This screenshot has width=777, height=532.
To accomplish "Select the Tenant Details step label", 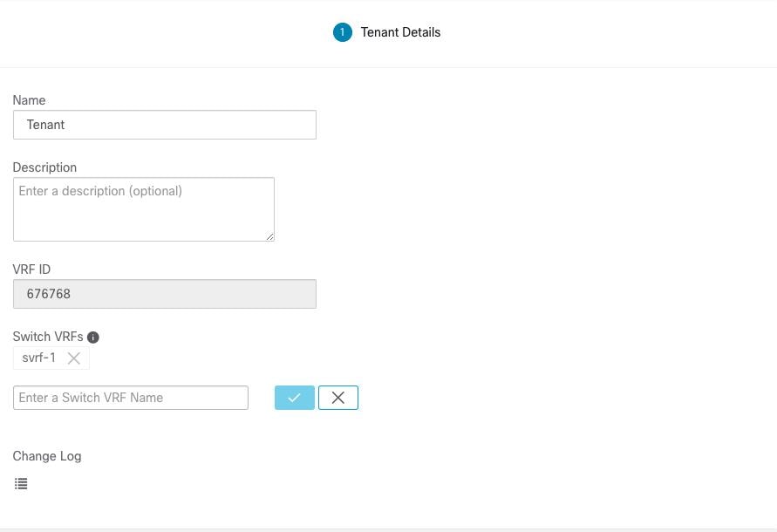I will point(400,32).
